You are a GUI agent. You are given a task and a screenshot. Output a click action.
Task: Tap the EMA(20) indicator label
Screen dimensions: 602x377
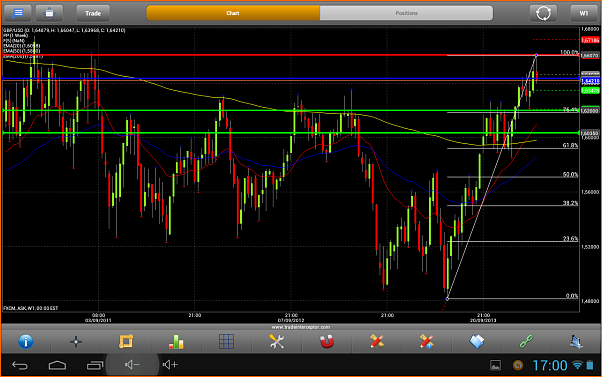(x=21, y=46)
